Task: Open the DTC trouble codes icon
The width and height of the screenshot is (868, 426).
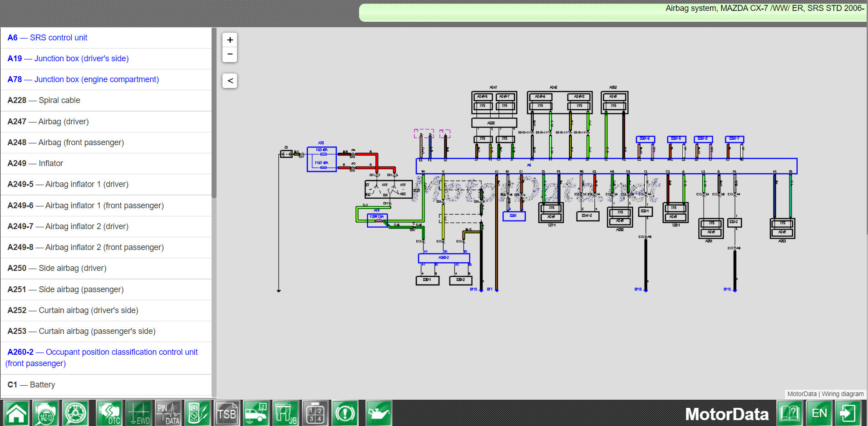Action: tap(109, 413)
